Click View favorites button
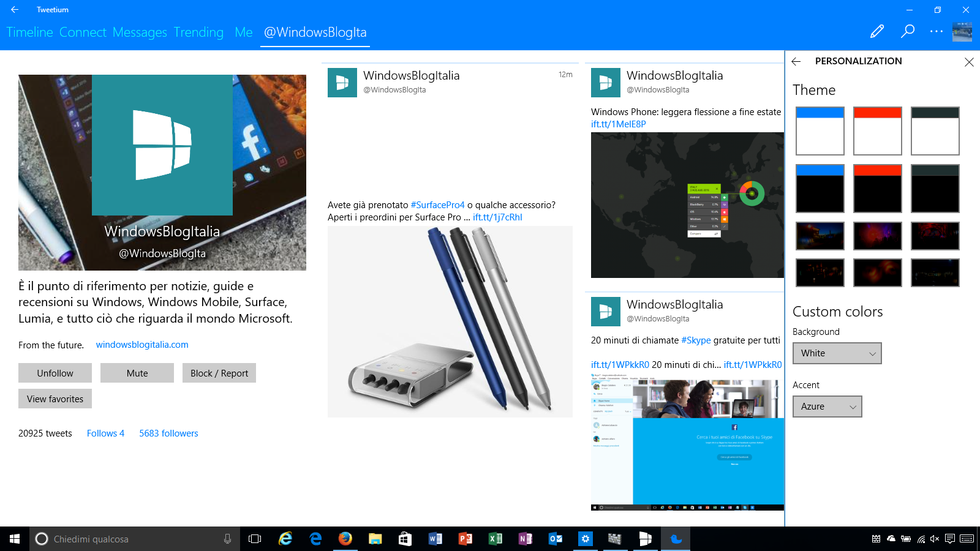980x551 pixels. click(x=55, y=399)
